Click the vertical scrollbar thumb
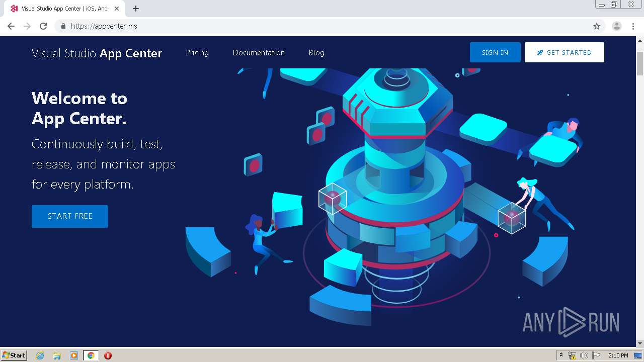The width and height of the screenshot is (644, 362). pos(640,64)
